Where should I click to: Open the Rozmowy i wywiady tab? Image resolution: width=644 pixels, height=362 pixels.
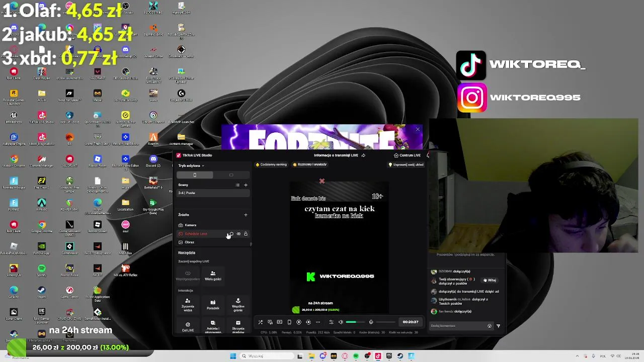pyautogui.click(x=310, y=164)
